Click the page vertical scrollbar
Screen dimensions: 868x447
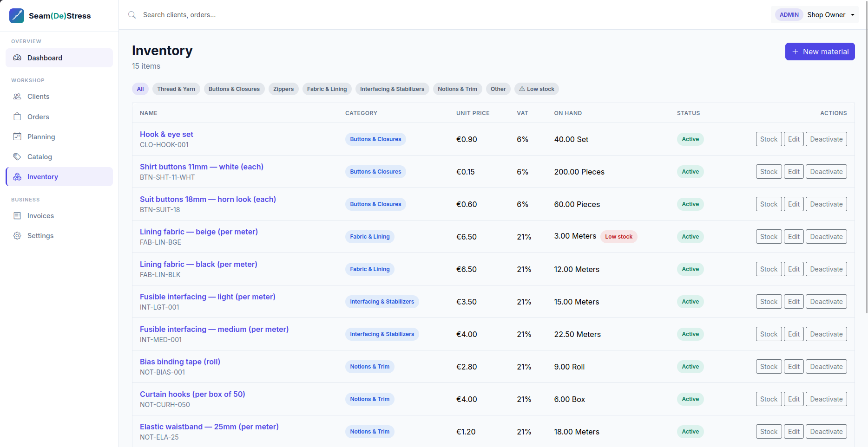866,158
